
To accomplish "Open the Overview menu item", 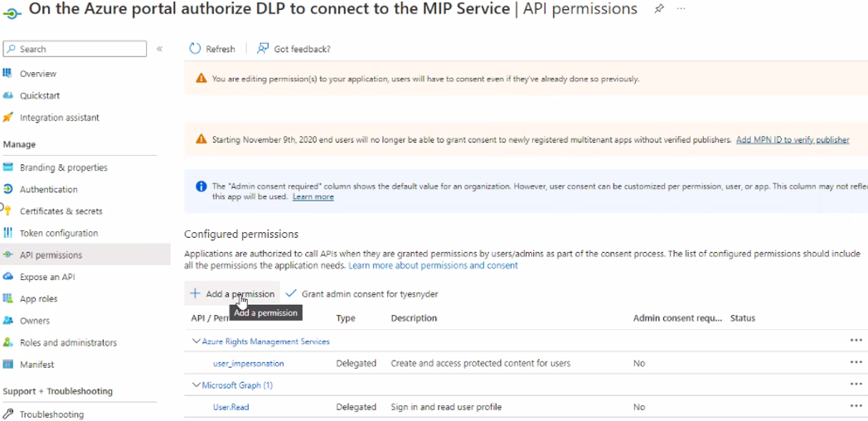I will coord(38,74).
